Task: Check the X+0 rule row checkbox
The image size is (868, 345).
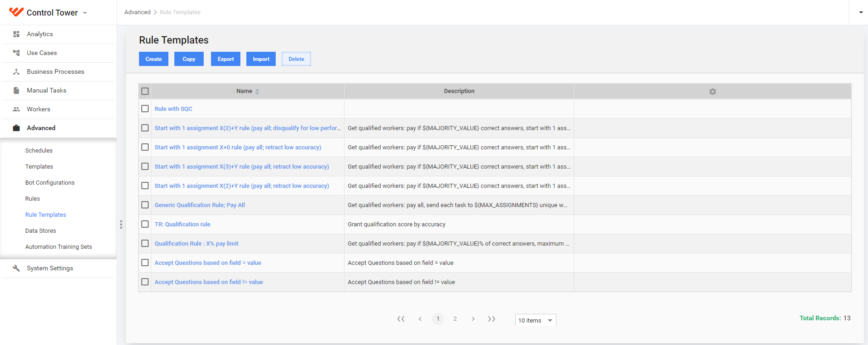Action: pos(145,147)
